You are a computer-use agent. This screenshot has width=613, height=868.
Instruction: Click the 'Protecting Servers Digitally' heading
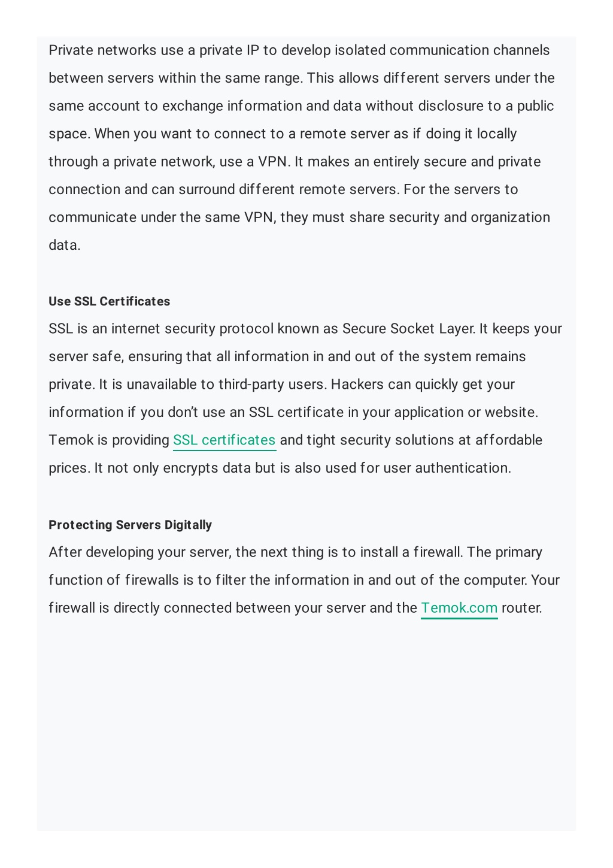click(131, 525)
